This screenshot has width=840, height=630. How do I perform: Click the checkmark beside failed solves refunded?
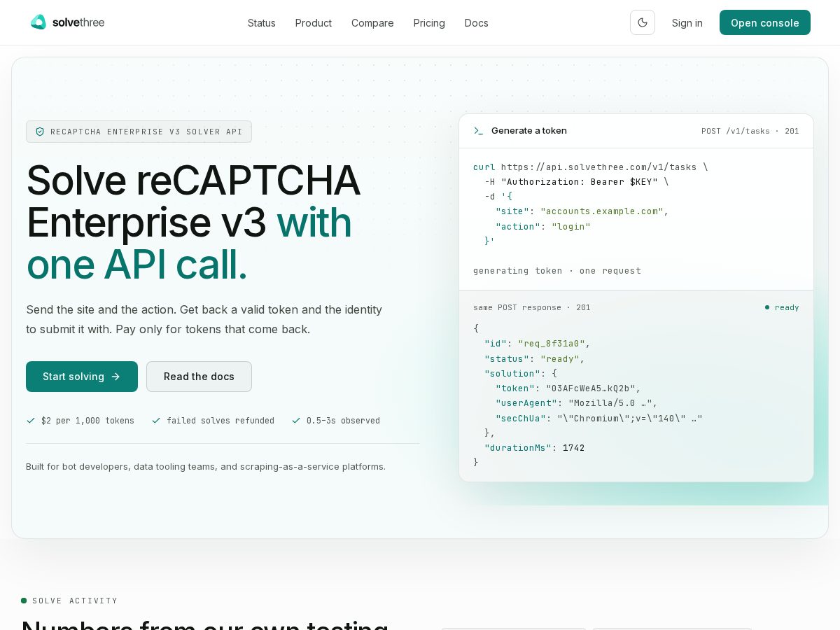[156, 421]
